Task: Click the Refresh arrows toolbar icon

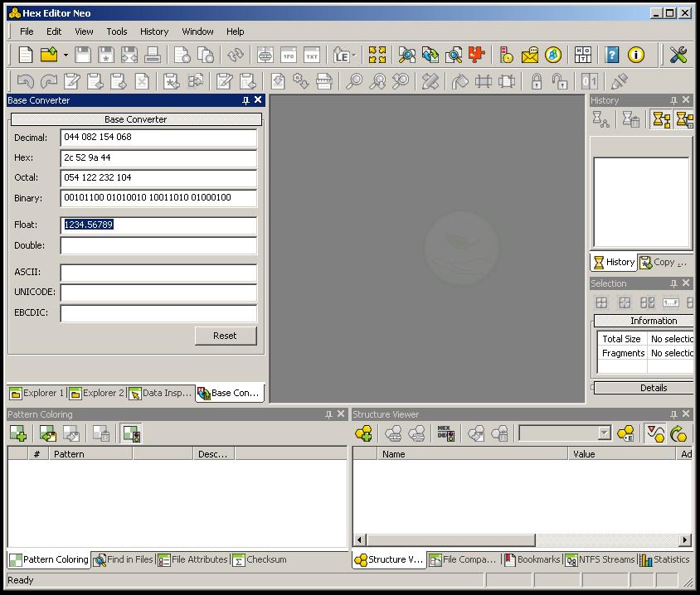Action: 236,55
